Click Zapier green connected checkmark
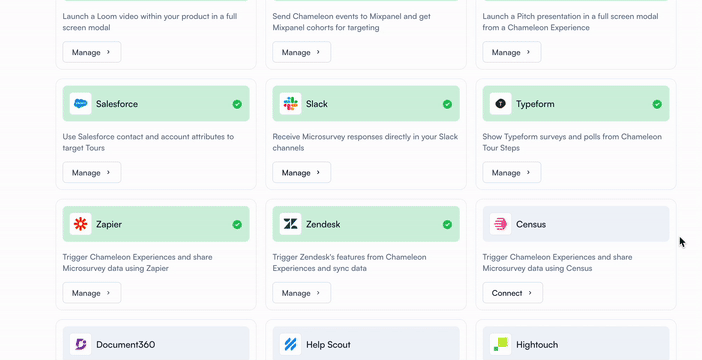This screenshot has height=360, width=702. coord(237,225)
